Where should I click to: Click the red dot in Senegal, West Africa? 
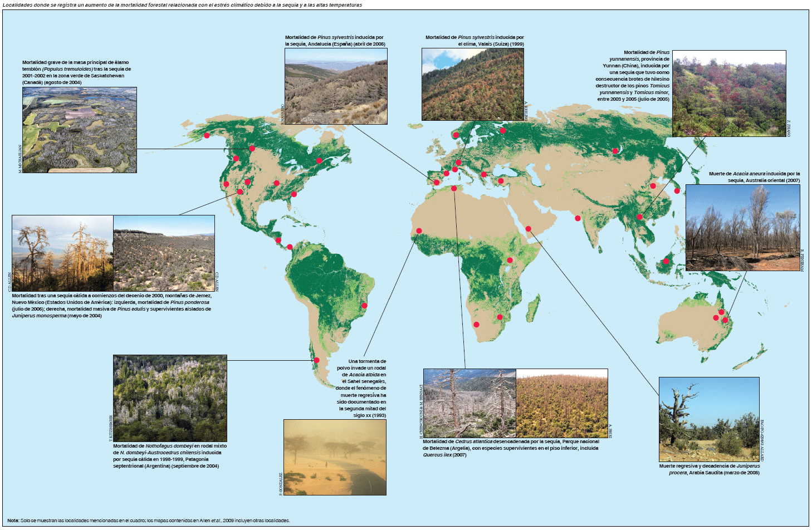pos(419,231)
